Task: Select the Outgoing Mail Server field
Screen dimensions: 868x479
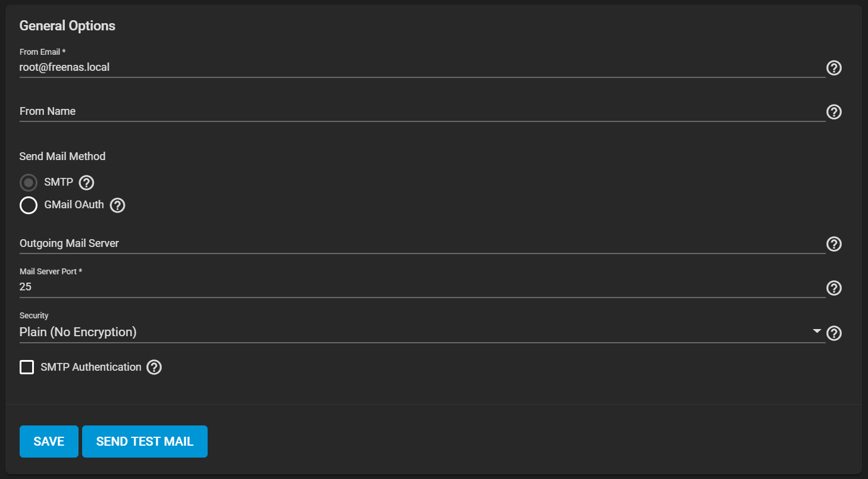Action: pos(416,243)
